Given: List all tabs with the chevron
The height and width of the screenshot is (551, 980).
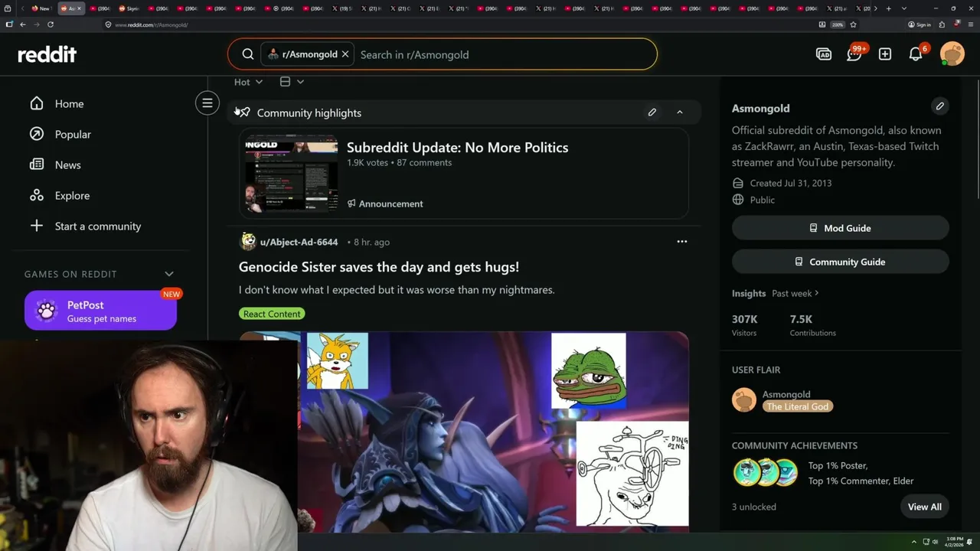Looking at the screenshot, I should (904, 8).
